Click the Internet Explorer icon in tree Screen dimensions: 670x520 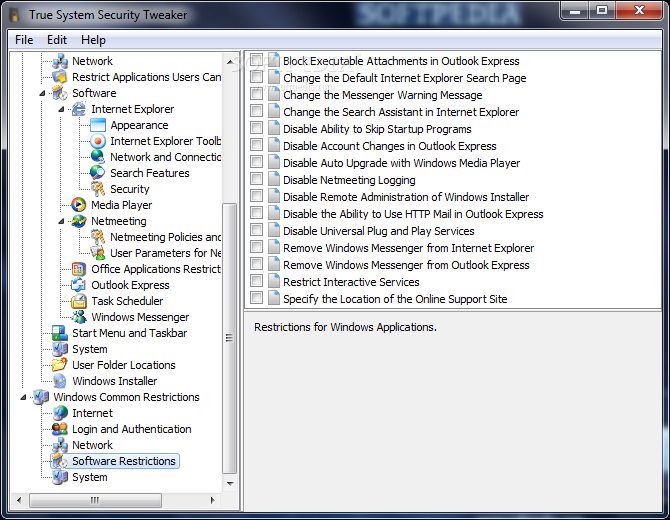click(x=79, y=109)
